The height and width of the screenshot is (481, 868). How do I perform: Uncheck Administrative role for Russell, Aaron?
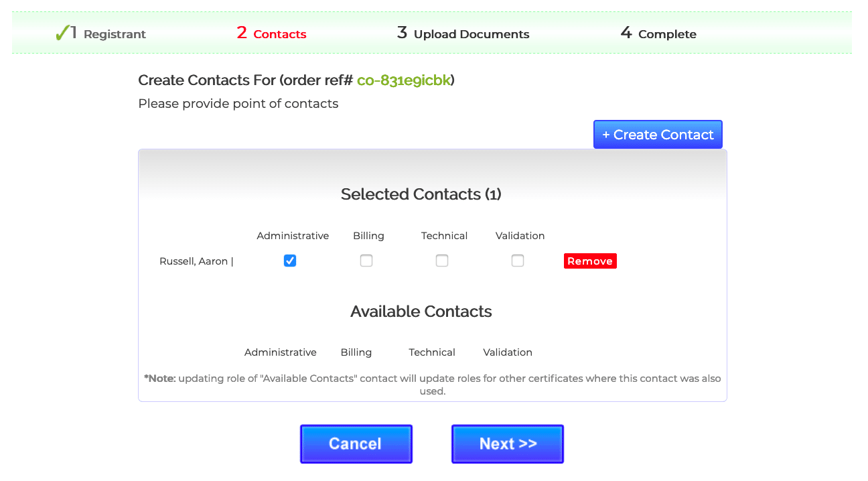coord(290,261)
